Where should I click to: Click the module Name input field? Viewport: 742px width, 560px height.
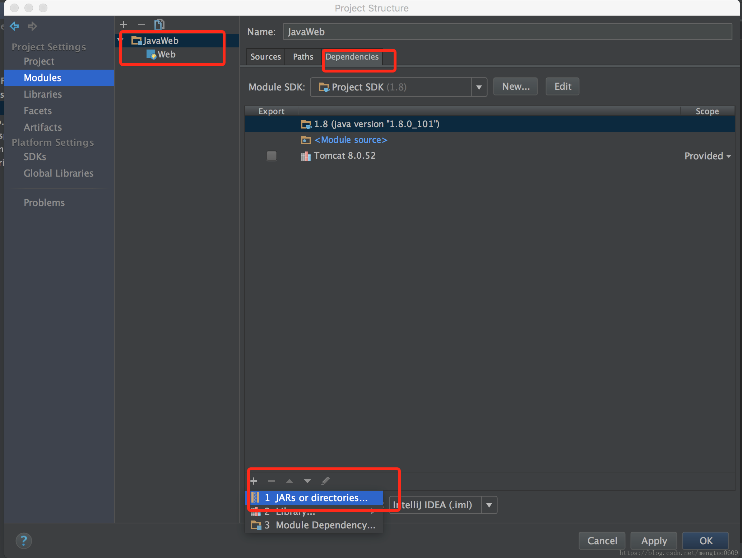tap(507, 32)
